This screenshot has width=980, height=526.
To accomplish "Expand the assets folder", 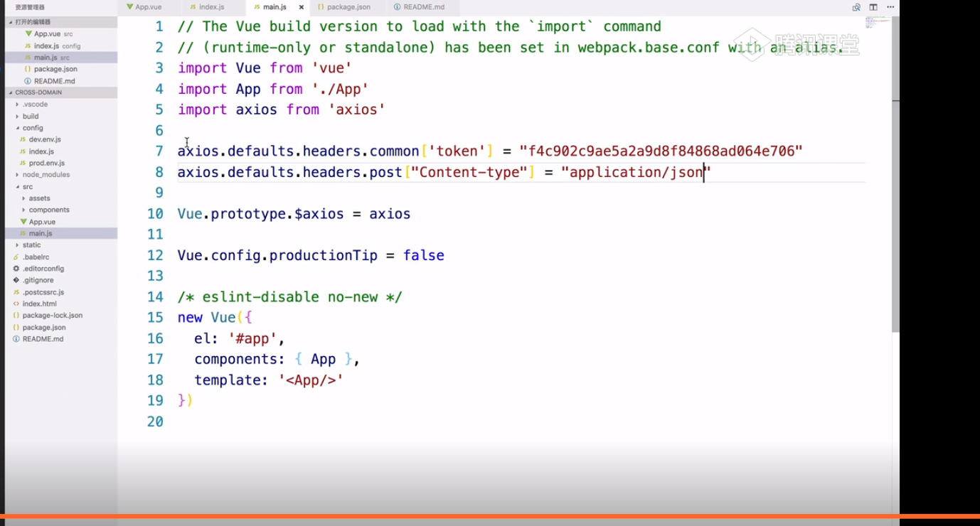I will coord(61,198).
